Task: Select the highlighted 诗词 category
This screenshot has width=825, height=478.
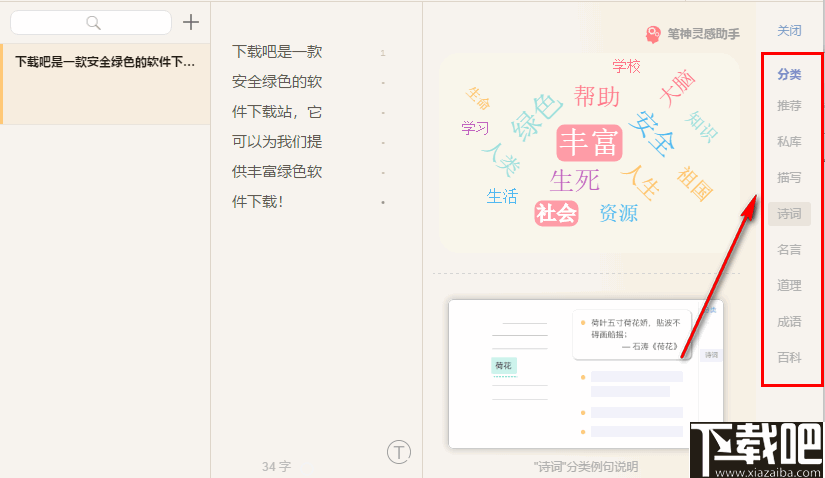Action: [789, 214]
